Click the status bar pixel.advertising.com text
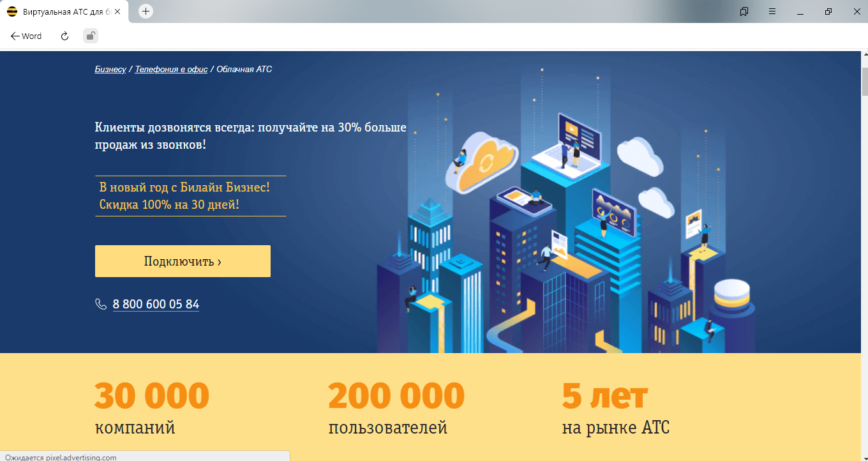This screenshot has width=868, height=461. (x=61, y=457)
